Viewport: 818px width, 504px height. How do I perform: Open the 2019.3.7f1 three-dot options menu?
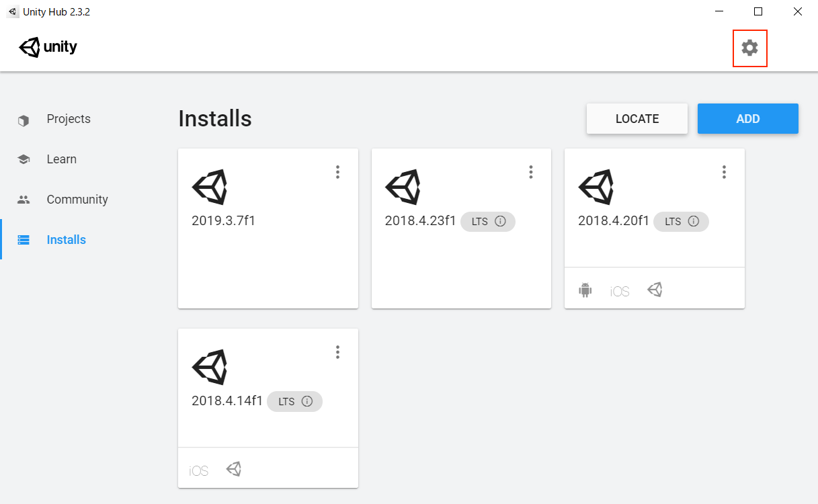click(337, 172)
